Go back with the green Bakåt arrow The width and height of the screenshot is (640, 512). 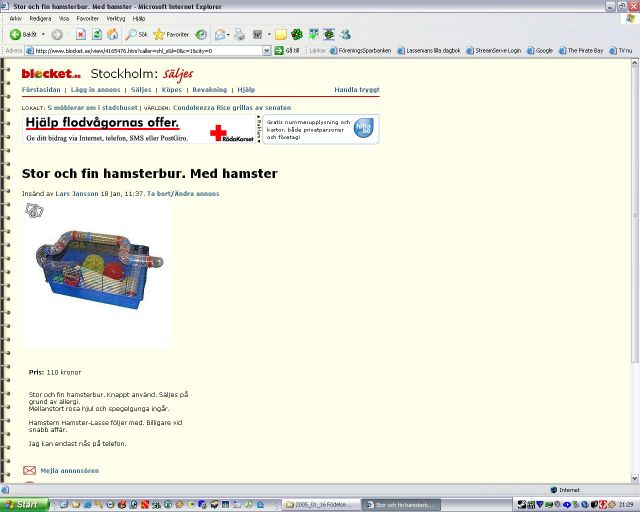tap(23, 35)
